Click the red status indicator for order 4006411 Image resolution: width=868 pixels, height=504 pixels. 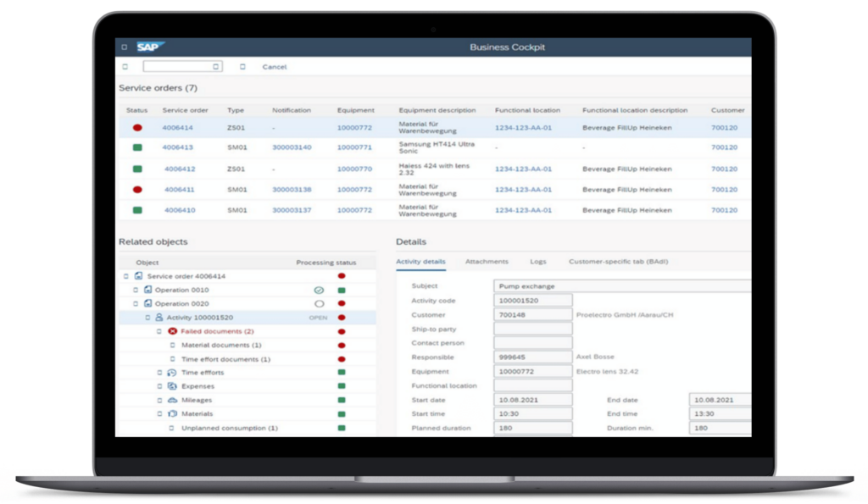coord(137,190)
